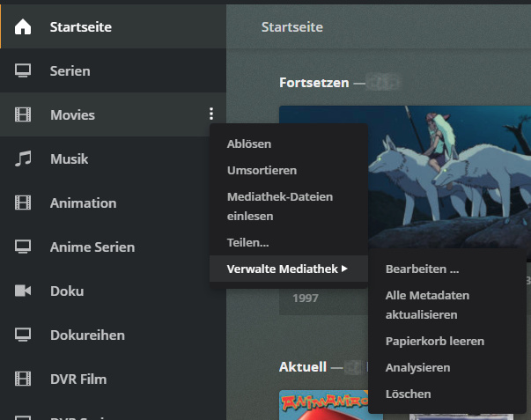The height and width of the screenshot is (420, 531).
Task: Choose Alle Metadaten aktualisieren
Action: pos(447,305)
